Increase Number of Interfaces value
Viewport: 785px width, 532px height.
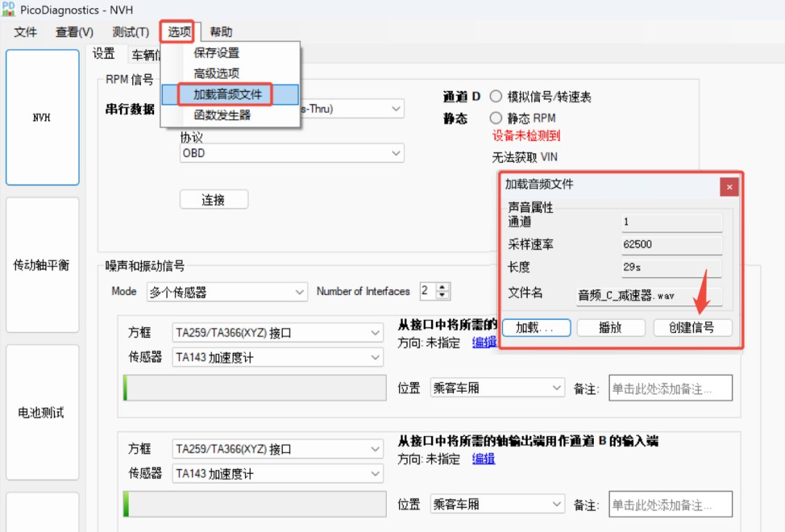[442, 287]
